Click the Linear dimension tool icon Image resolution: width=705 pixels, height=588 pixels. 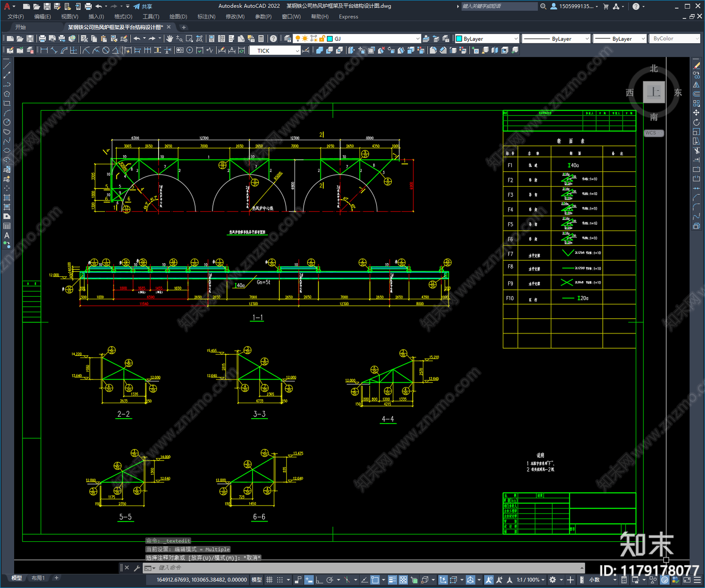pyautogui.click(x=44, y=50)
